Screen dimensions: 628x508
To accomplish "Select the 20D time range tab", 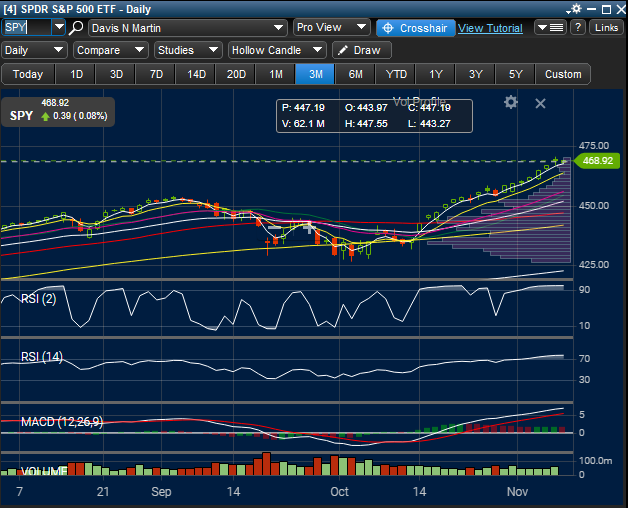I will click(236, 74).
